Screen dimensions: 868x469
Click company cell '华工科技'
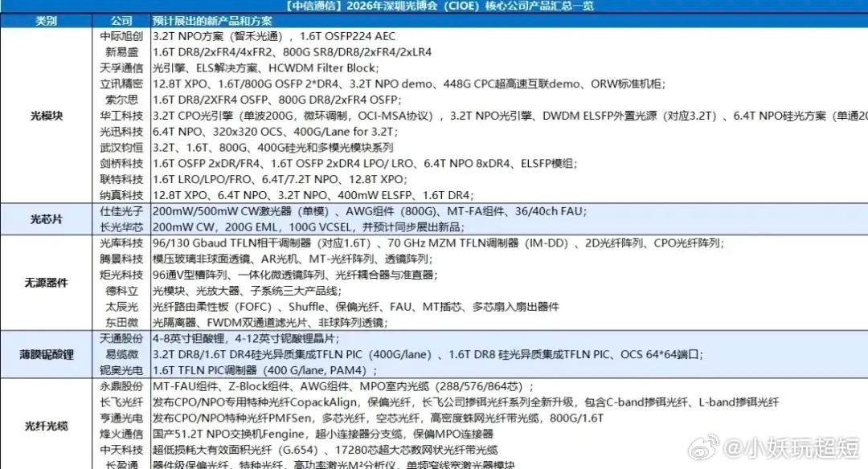121,116
